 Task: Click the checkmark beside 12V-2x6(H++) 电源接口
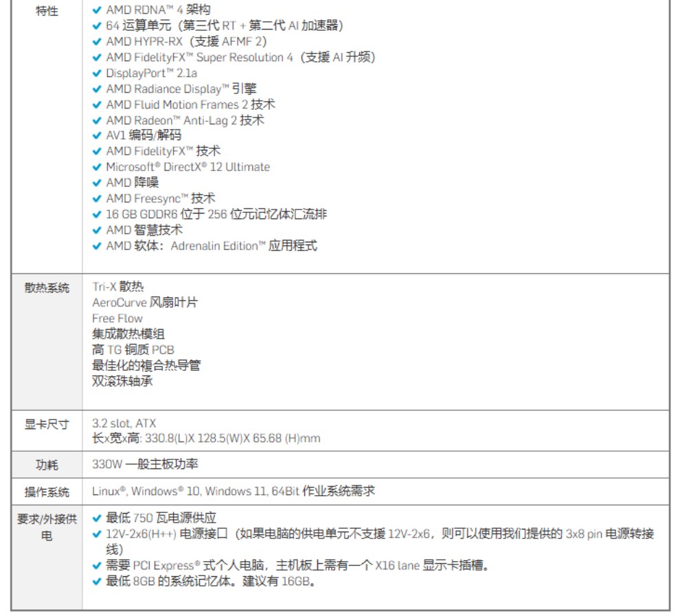coord(97,534)
